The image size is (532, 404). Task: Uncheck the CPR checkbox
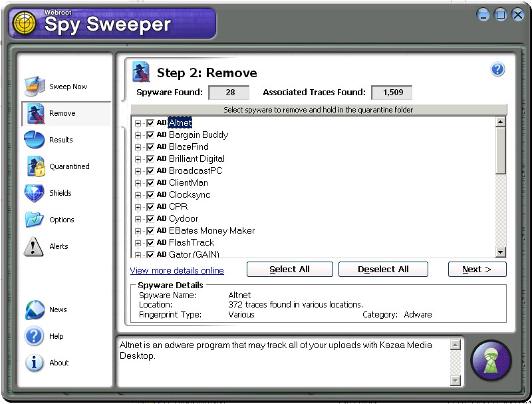pos(150,207)
